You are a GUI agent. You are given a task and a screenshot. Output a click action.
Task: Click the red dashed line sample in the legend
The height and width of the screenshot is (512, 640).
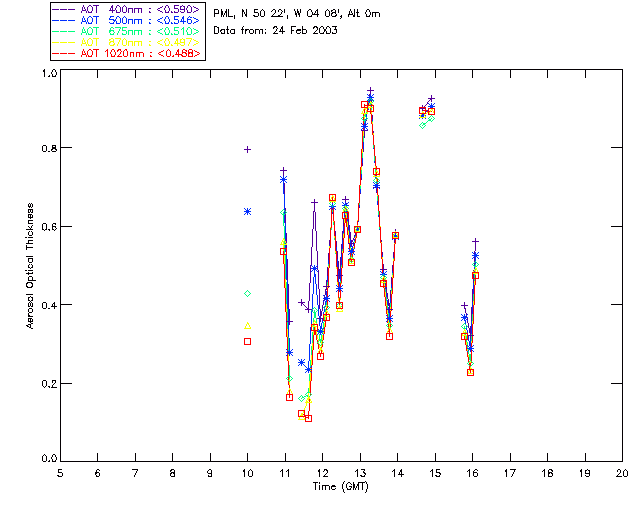63,53
